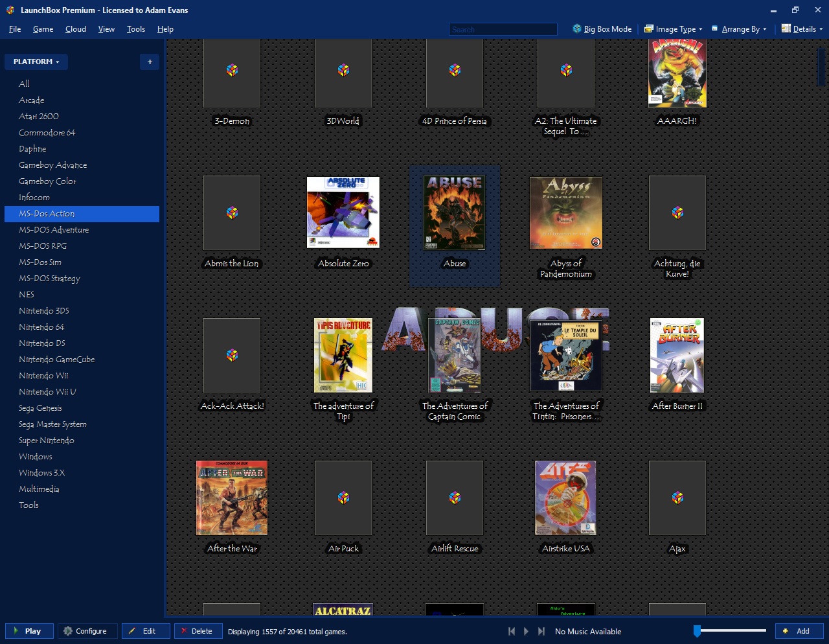Click the Edit button
The width and height of the screenshot is (829, 644).
point(146,631)
